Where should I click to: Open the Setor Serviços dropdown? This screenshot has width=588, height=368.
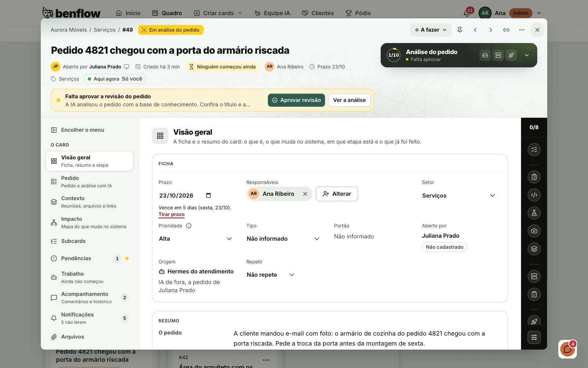459,196
